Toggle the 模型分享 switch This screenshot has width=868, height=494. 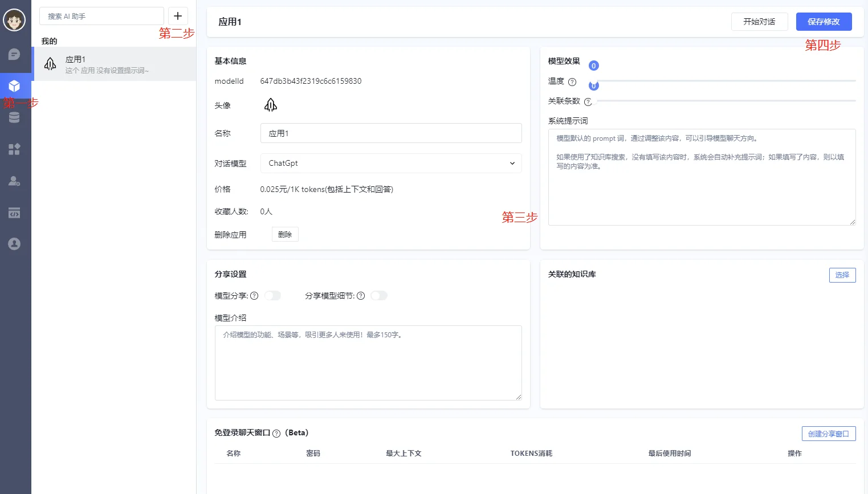pos(272,295)
